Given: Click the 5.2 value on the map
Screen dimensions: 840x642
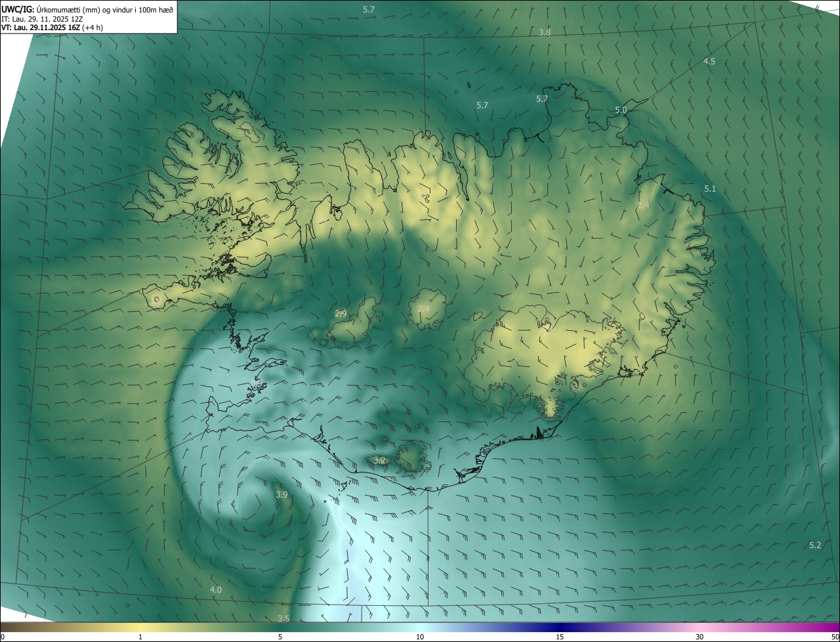Looking at the screenshot, I should click(815, 545).
